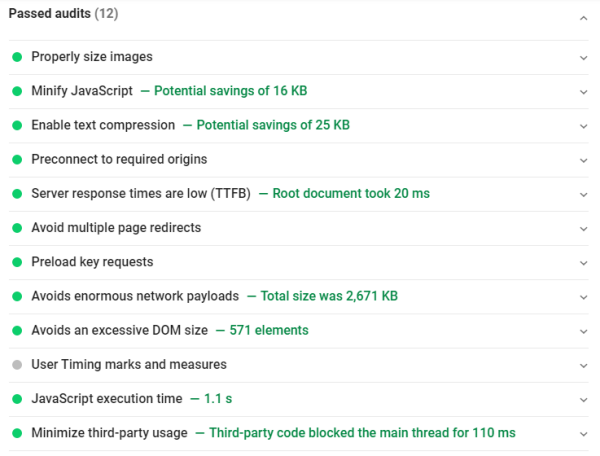Open the Avoid multiple page redirects audit
Image resolution: width=600 pixels, height=456 pixels.
pyautogui.click(x=298, y=228)
